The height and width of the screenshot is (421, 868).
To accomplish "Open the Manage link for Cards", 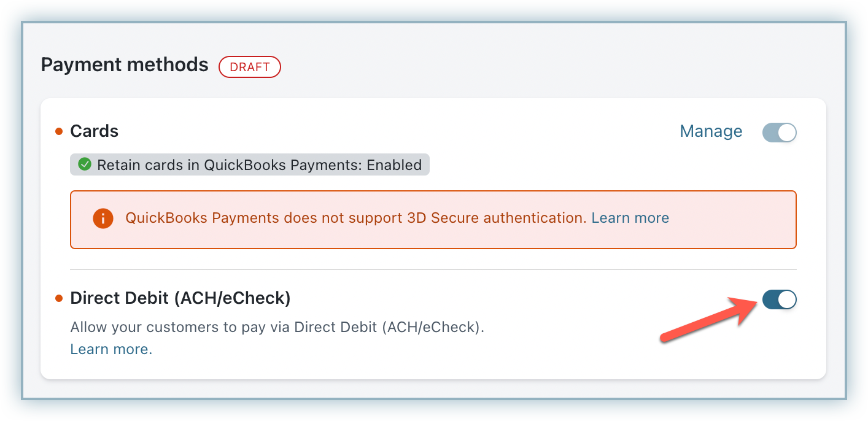I will [711, 131].
